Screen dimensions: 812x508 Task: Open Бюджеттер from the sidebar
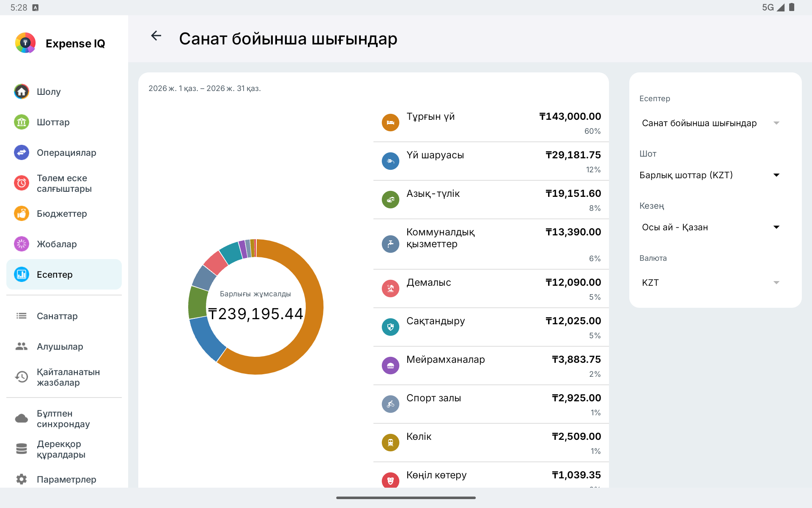(x=64, y=213)
